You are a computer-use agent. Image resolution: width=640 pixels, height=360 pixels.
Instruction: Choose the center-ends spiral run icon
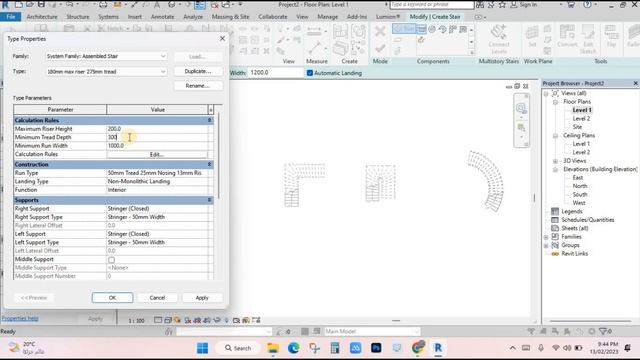coord(442,29)
